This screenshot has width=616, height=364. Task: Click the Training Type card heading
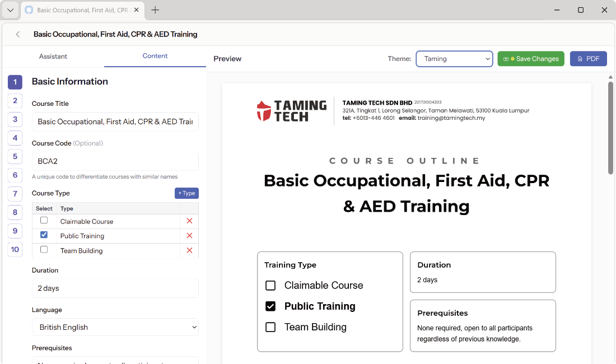coord(290,265)
